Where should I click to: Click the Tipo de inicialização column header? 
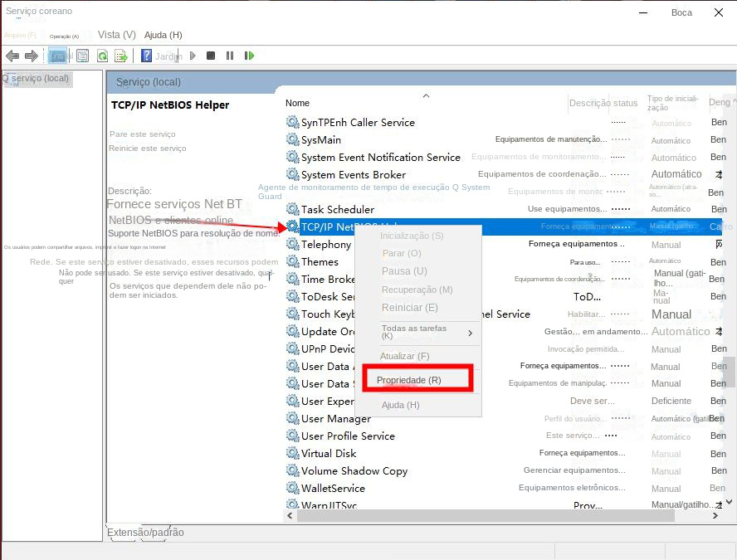[x=672, y=103]
